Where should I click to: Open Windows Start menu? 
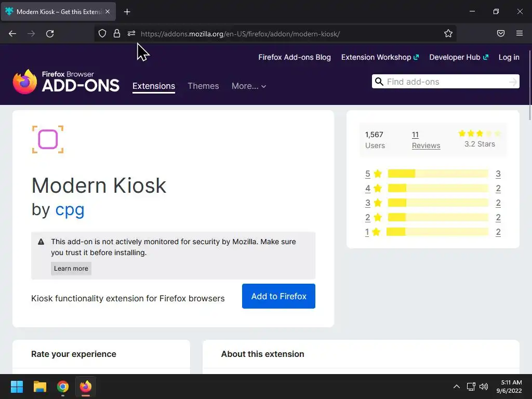pyautogui.click(x=17, y=387)
